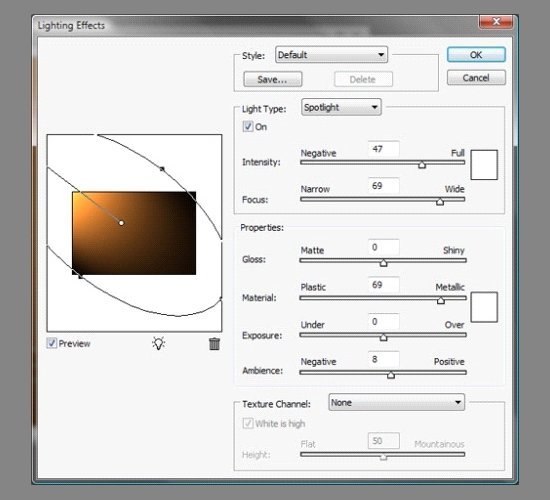Click the Save... button
Viewport: 550px width, 500px height.
click(x=273, y=79)
